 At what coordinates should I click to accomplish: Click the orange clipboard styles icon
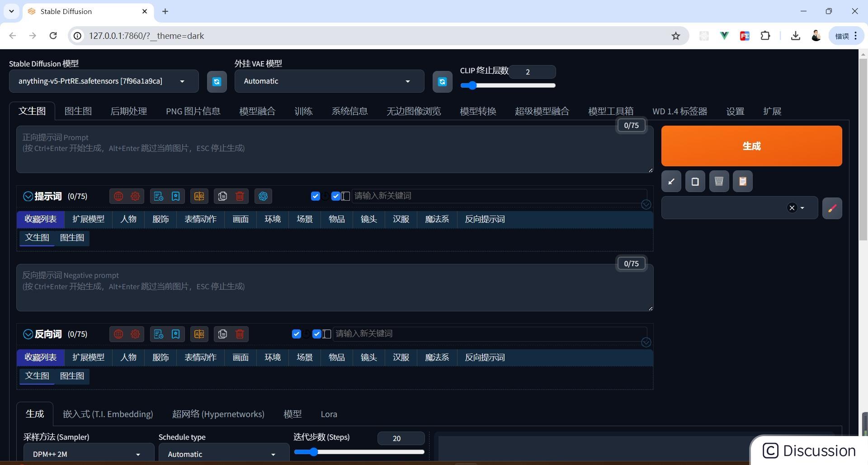[742, 181]
